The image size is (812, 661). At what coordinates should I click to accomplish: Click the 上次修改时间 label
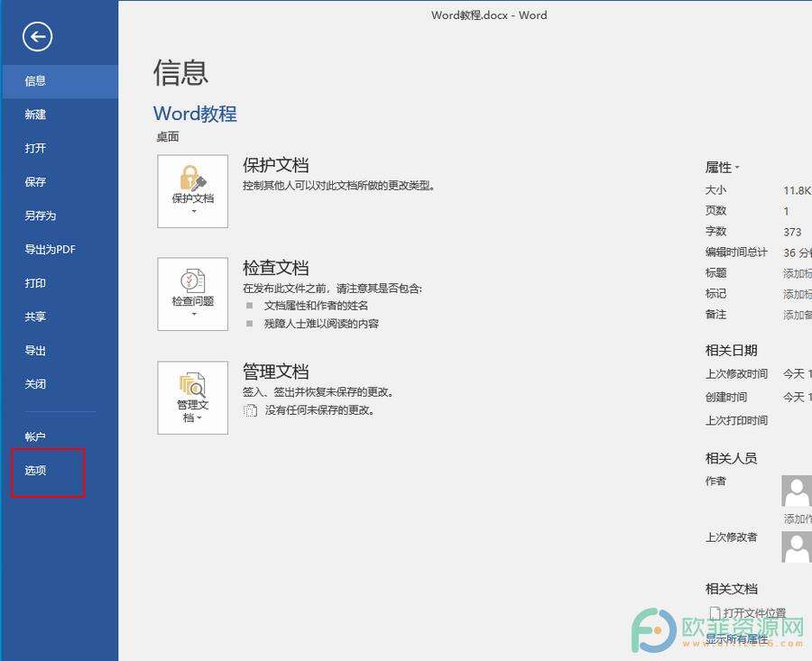pos(736,373)
